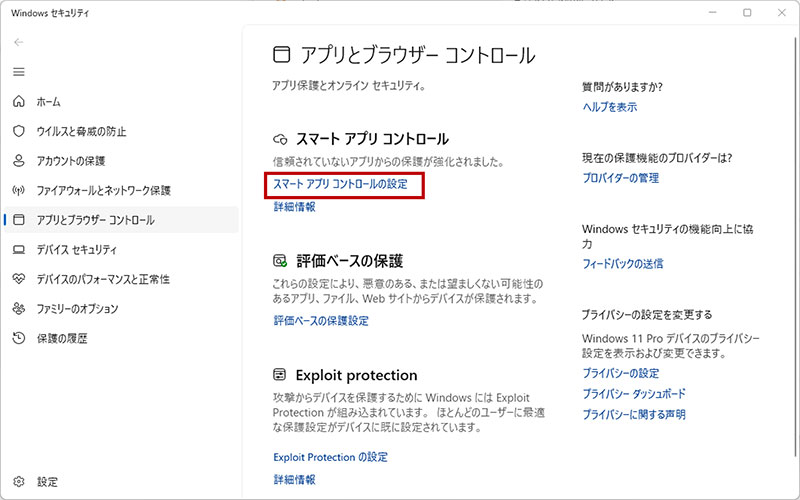Click the Exploit protection section icon
800x500 pixels.
click(280, 375)
